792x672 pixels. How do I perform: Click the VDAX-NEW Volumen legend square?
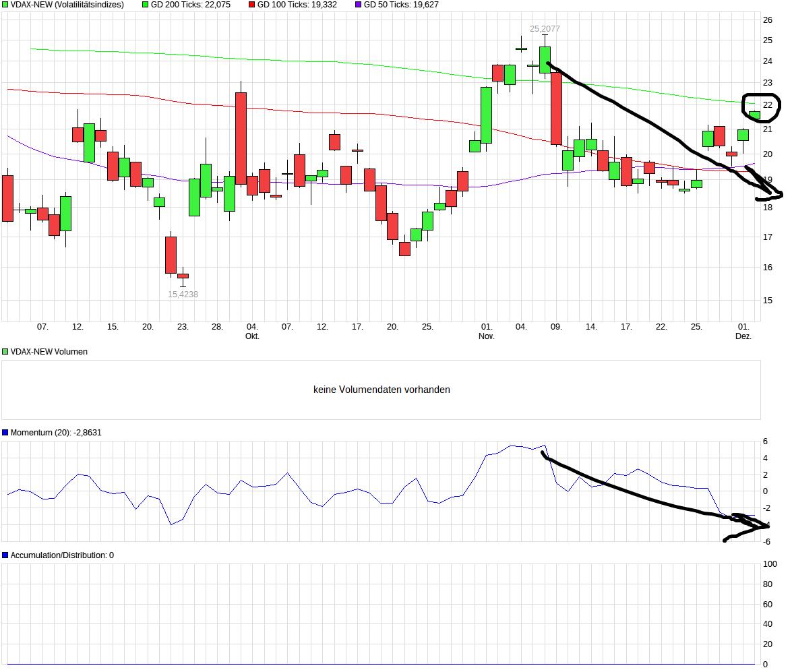click(5, 352)
